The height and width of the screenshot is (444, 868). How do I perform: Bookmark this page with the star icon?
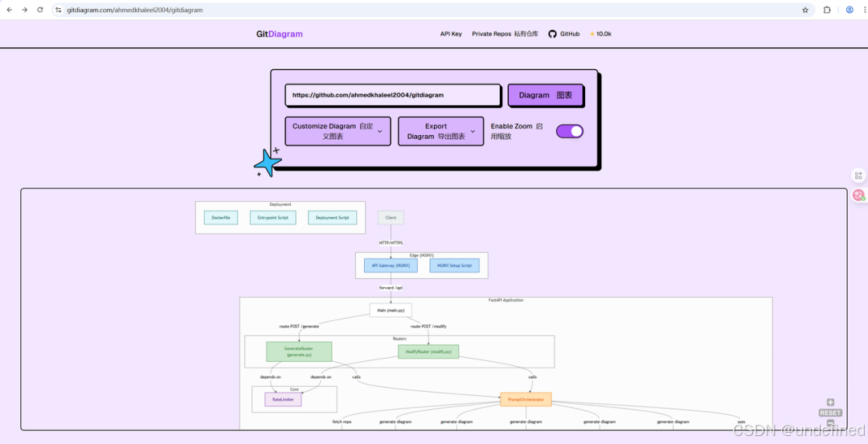805,10
